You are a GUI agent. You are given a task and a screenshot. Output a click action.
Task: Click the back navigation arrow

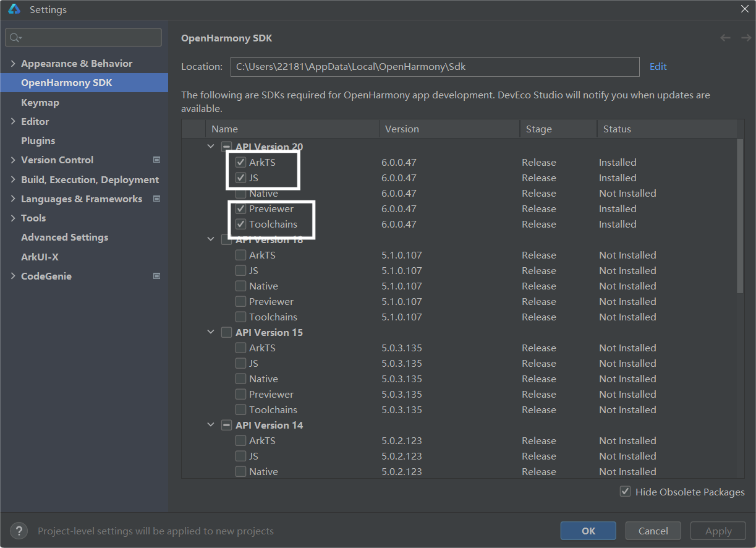coord(726,38)
